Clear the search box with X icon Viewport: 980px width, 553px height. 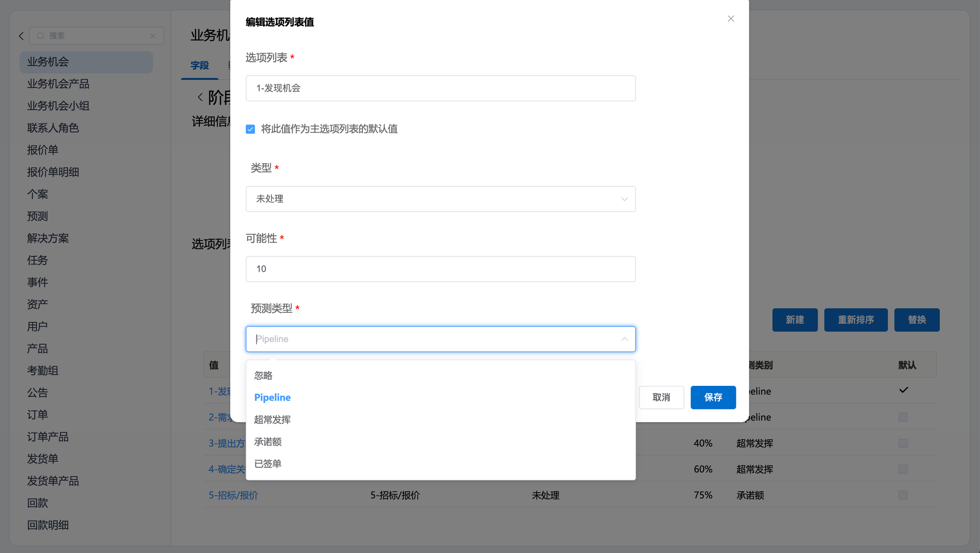[153, 36]
